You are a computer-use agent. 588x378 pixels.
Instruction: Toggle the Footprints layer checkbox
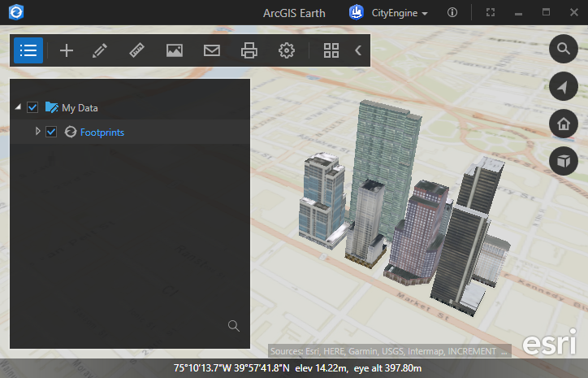click(51, 132)
